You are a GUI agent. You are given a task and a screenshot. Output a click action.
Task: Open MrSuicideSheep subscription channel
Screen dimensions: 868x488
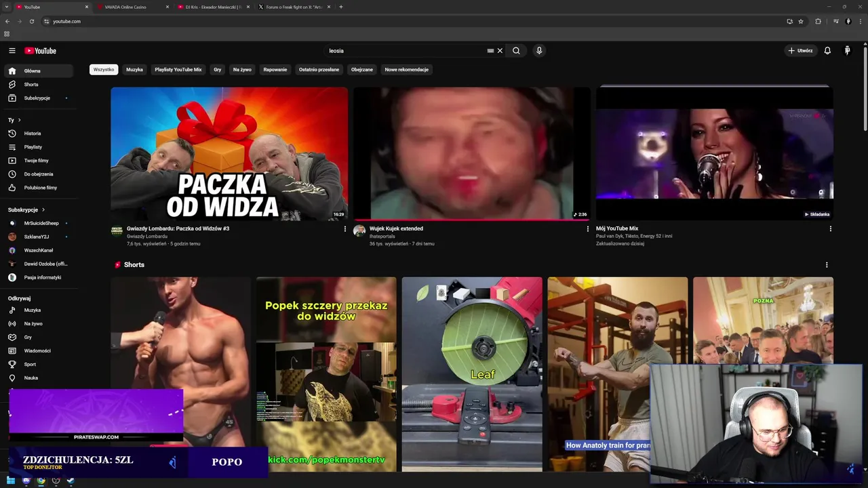tap(39, 224)
